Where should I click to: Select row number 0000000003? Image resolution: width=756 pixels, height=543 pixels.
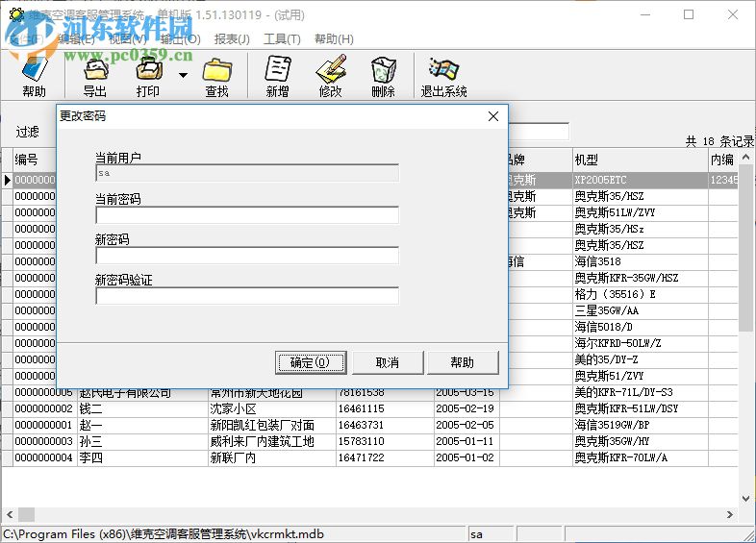click(44, 442)
